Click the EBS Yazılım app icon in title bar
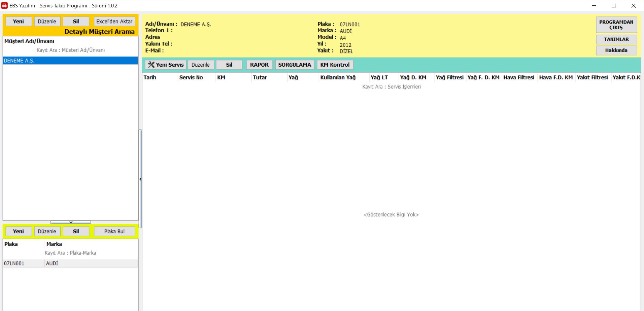 (4, 5)
